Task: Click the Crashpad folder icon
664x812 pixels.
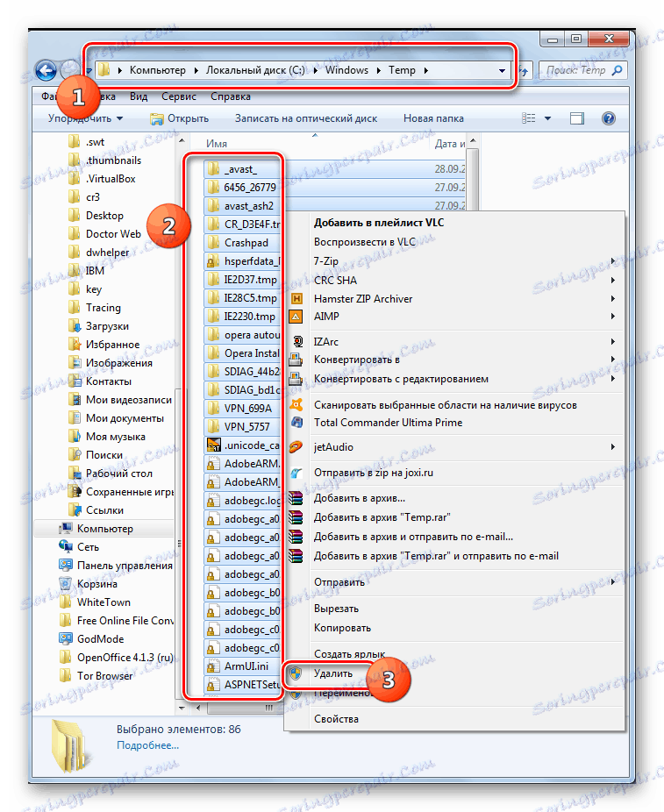Action: 213,243
